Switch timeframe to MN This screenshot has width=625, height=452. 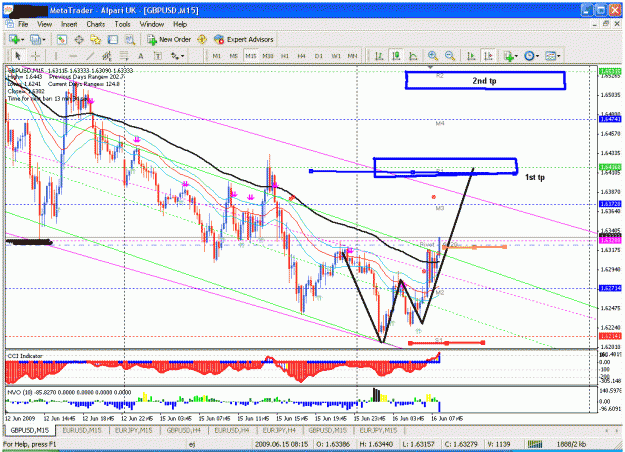coord(352,56)
